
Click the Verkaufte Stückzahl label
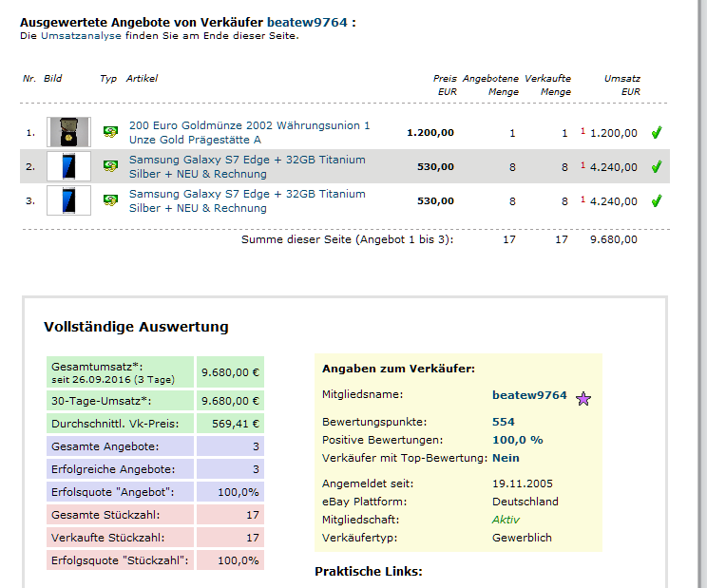107,538
